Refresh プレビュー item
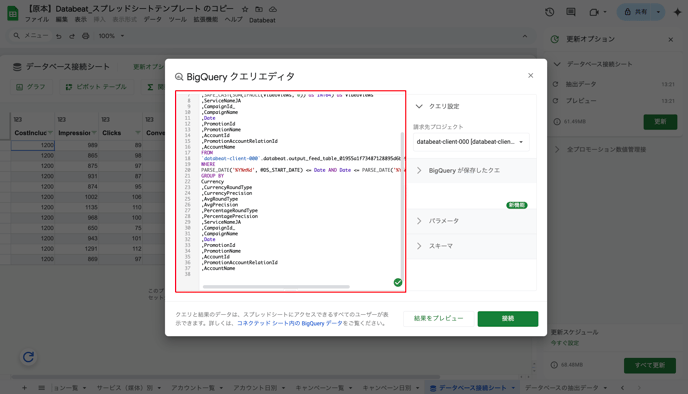Screen dimensions: 688x394 pyautogui.click(x=555, y=100)
